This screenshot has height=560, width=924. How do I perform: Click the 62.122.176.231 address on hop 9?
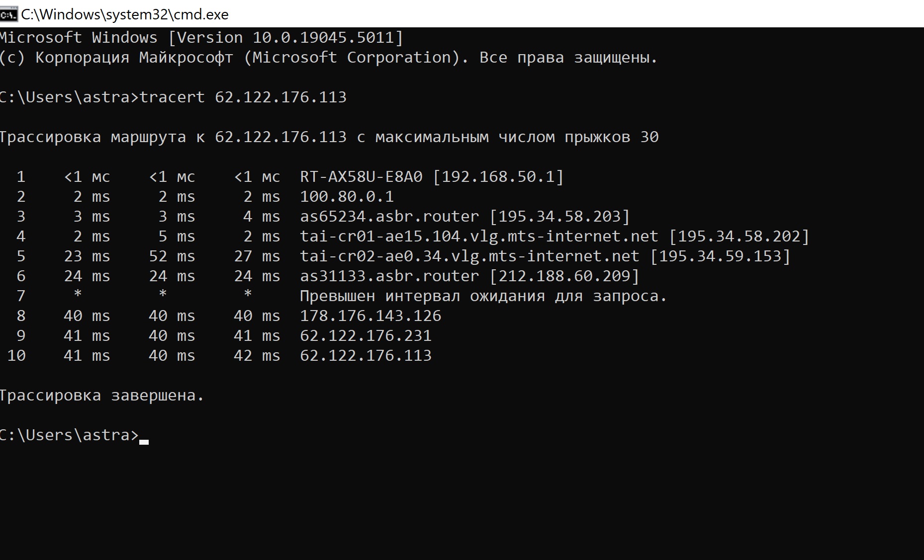tap(366, 336)
